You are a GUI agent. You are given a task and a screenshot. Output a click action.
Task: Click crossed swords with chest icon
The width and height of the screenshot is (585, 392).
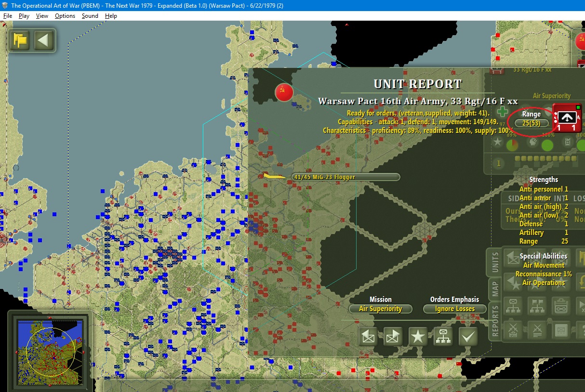tap(514, 330)
